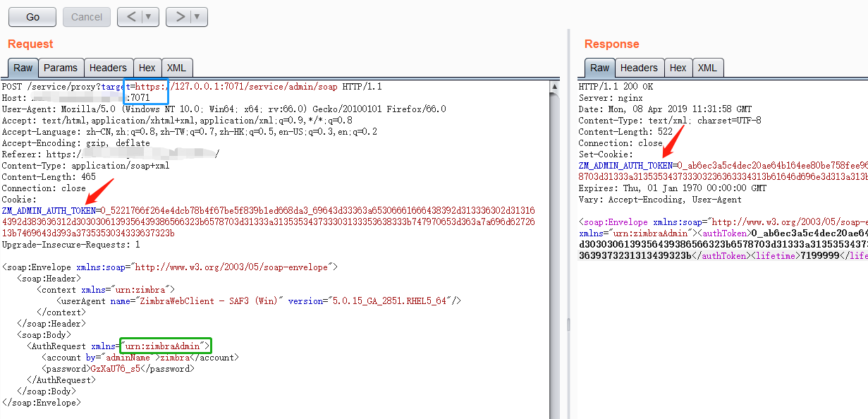Click the response Date header line

point(666,109)
